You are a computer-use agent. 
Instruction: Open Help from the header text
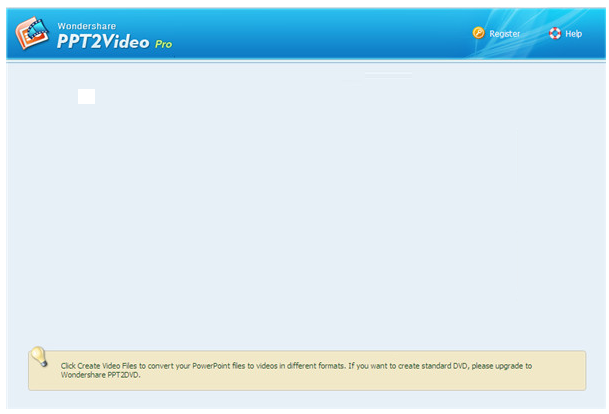pyautogui.click(x=574, y=34)
